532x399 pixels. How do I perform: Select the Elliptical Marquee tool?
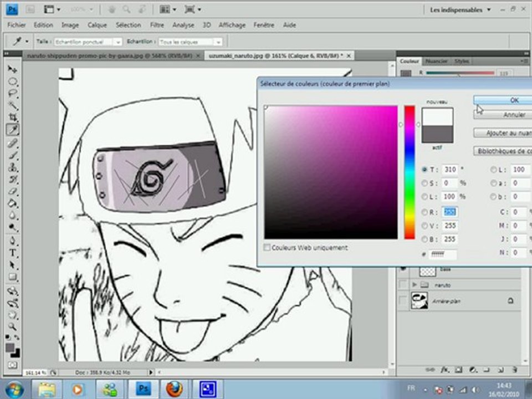click(x=13, y=81)
